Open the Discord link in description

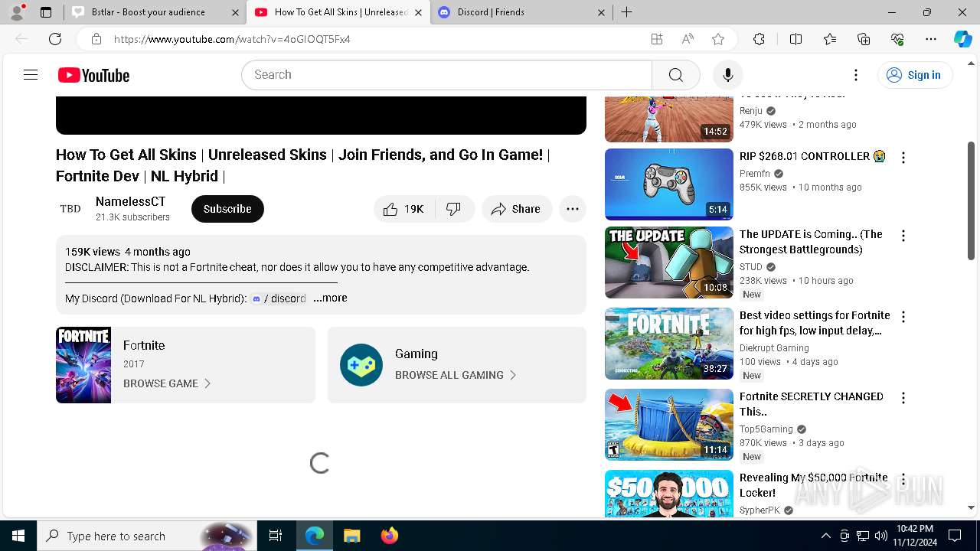pyautogui.click(x=279, y=298)
